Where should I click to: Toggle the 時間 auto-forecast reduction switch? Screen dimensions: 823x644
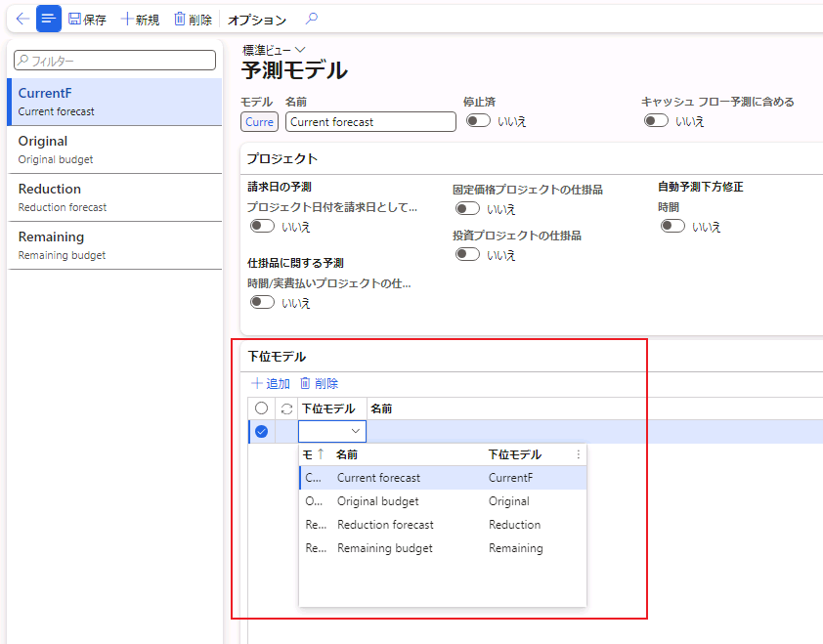click(x=672, y=226)
